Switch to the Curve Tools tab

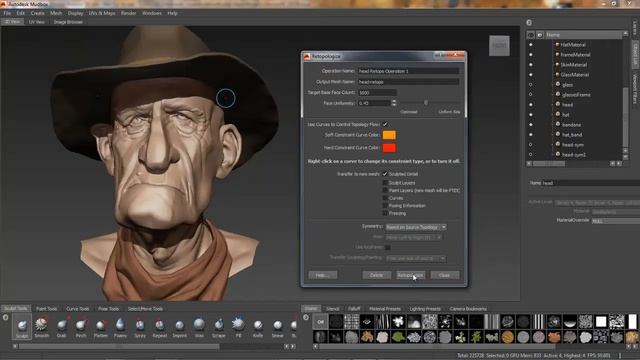pyautogui.click(x=78, y=309)
